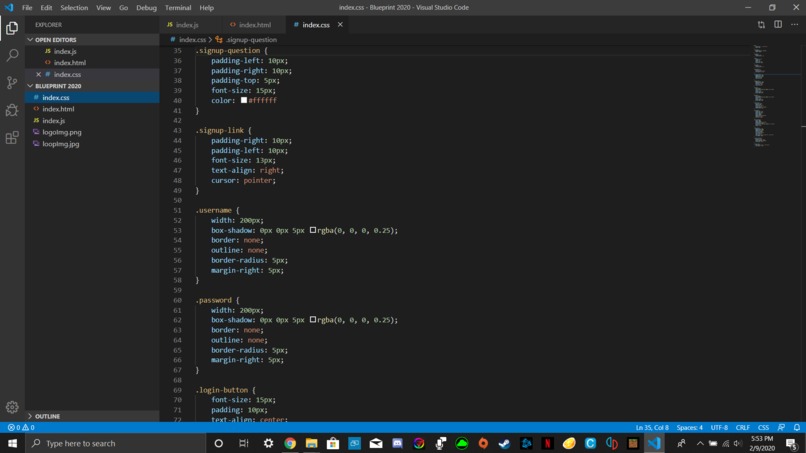
Task: Click the Visual Studio Code taskbar icon
Action: pos(654,443)
